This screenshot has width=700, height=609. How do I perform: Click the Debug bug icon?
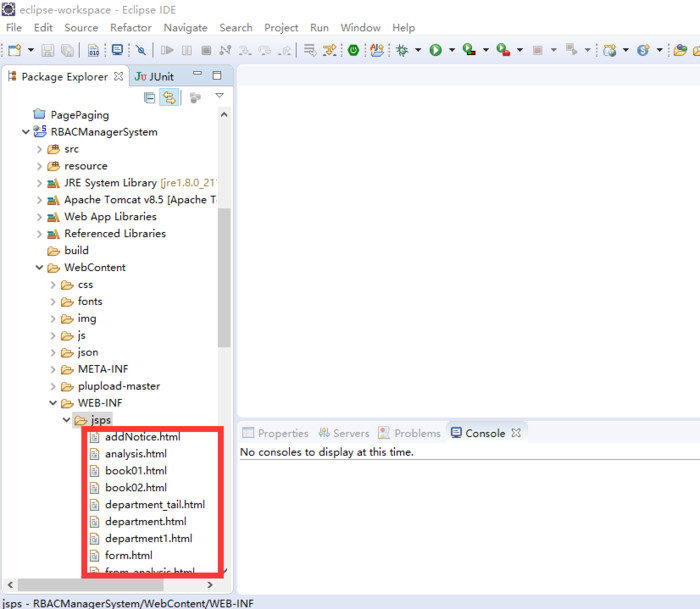pyautogui.click(x=402, y=50)
